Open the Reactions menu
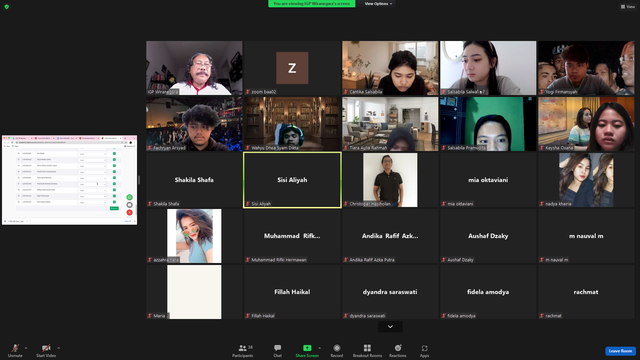This screenshot has width=640, height=360. click(x=398, y=350)
